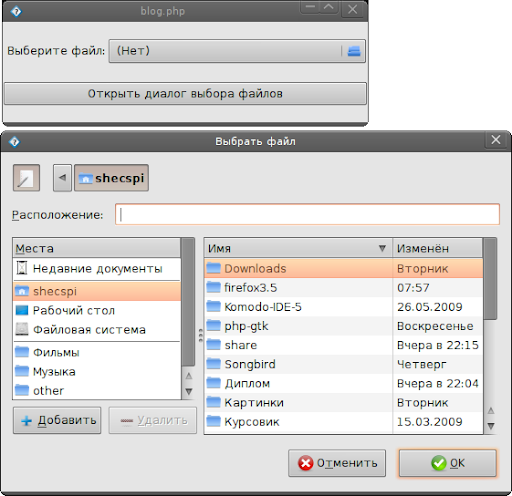Click in the Расположение input field
The width and height of the screenshot is (512, 496).
pyautogui.click(x=307, y=214)
